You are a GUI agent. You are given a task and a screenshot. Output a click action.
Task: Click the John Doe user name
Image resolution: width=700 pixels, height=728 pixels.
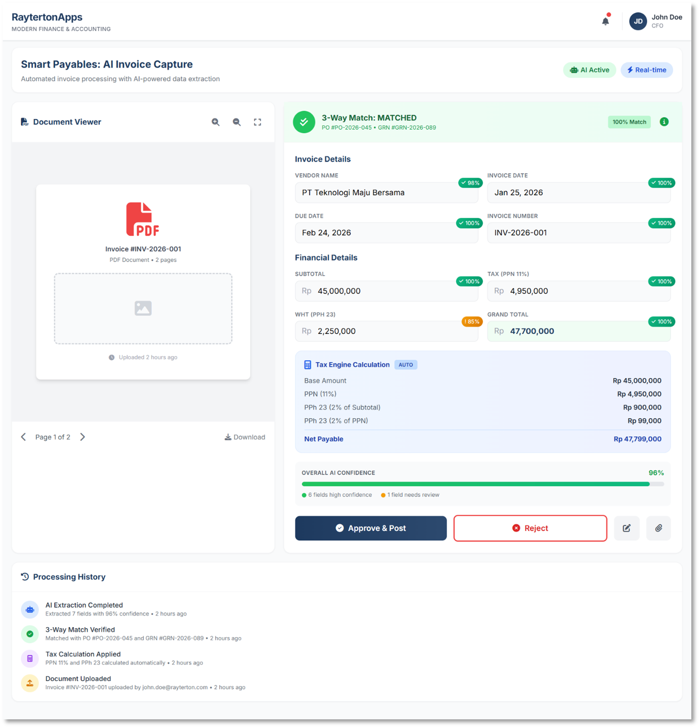tap(667, 17)
